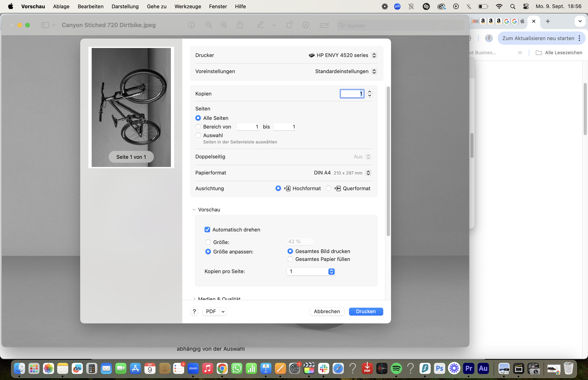Viewport: 588px width, 380px height.
Task: Open the Darstellung menu
Action: tap(125, 6)
